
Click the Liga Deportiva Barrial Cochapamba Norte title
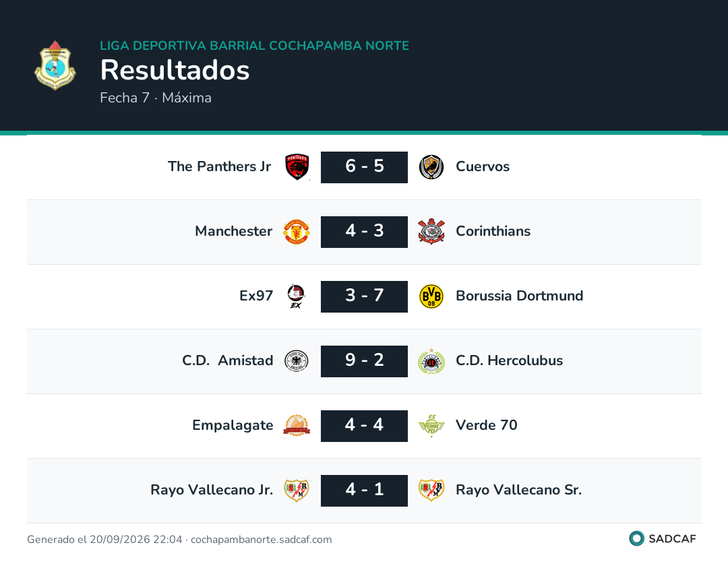click(x=254, y=45)
